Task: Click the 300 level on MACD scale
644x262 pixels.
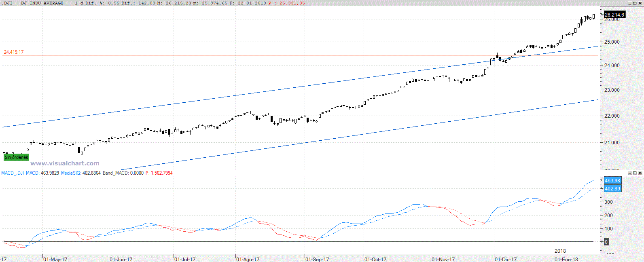Action: (x=608, y=202)
